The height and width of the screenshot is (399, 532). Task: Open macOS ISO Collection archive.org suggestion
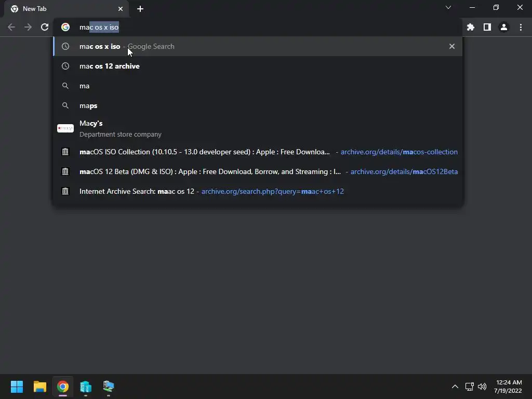(258, 152)
